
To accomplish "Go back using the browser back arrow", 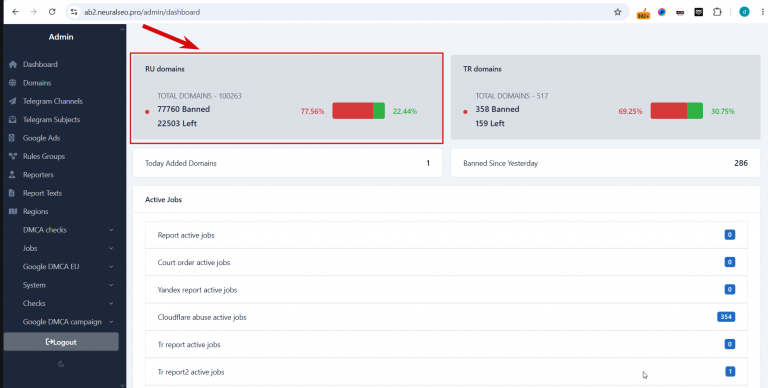I will (15, 12).
